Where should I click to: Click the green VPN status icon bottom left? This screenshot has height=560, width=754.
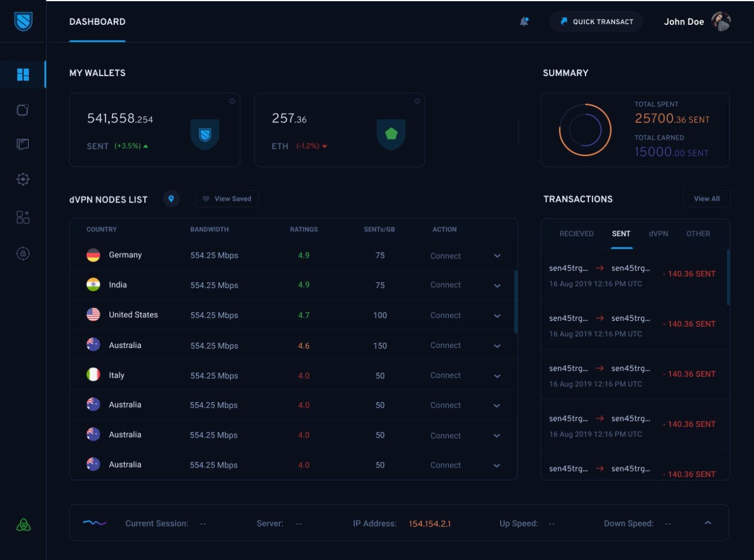pos(22,523)
